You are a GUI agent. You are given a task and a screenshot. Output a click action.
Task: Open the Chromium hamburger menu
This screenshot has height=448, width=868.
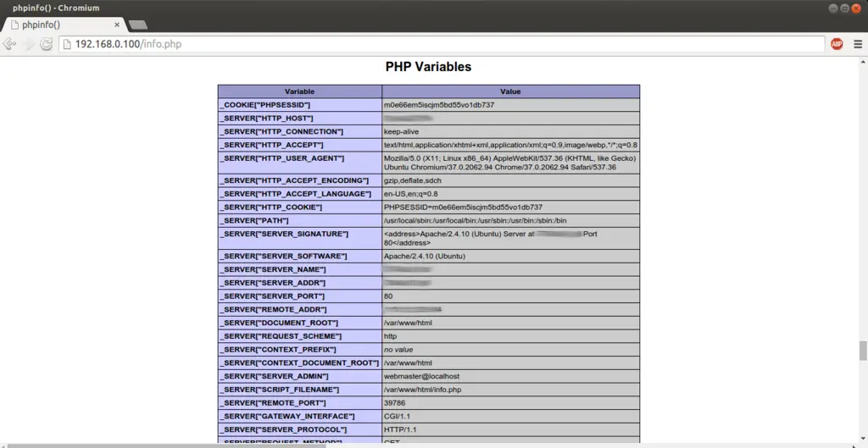pyautogui.click(x=856, y=44)
